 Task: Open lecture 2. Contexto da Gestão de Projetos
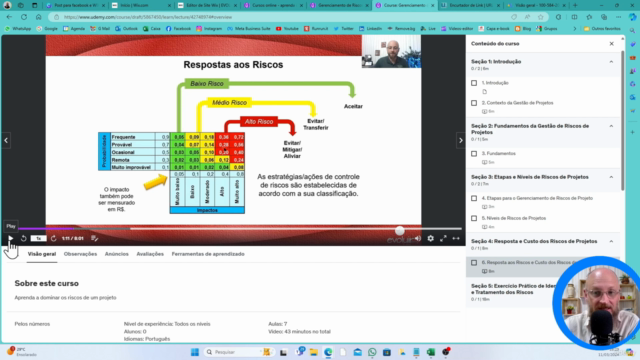click(x=517, y=103)
